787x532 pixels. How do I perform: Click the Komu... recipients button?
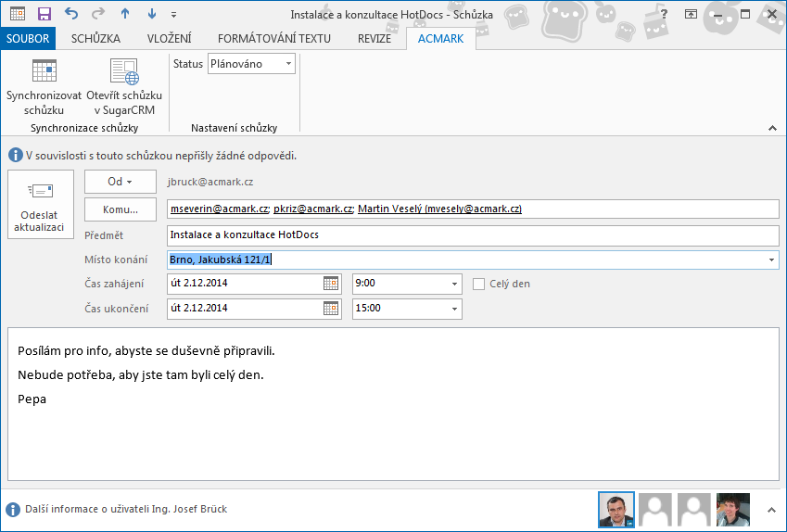click(121, 209)
